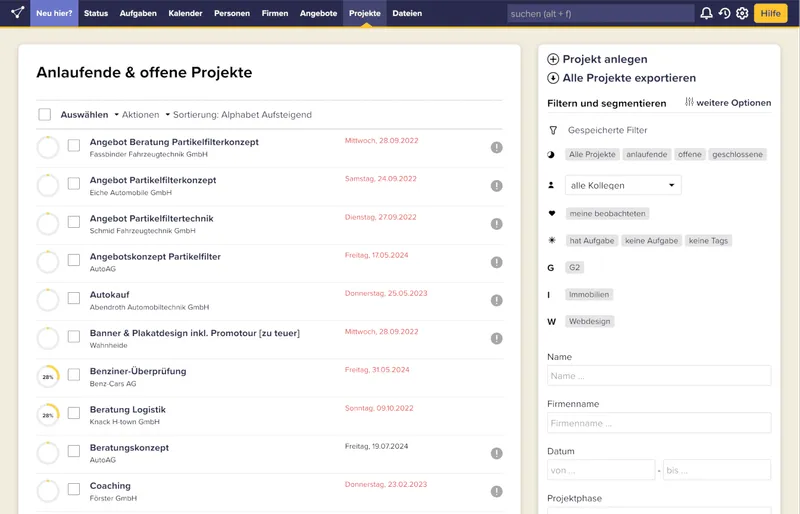Click progress circle of Beratungskonzept project
Viewport: 800px width, 514px height.
coord(48,453)
